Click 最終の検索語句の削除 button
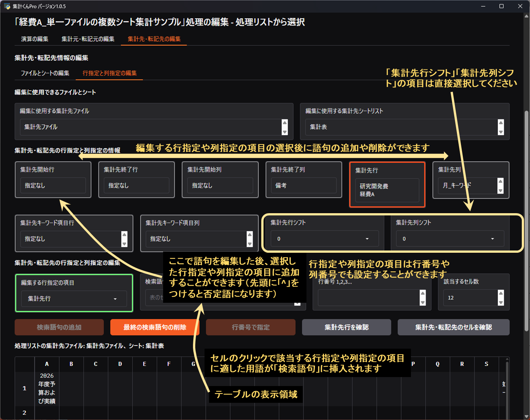This screenshot has height=420, width=530. [155, 327]
